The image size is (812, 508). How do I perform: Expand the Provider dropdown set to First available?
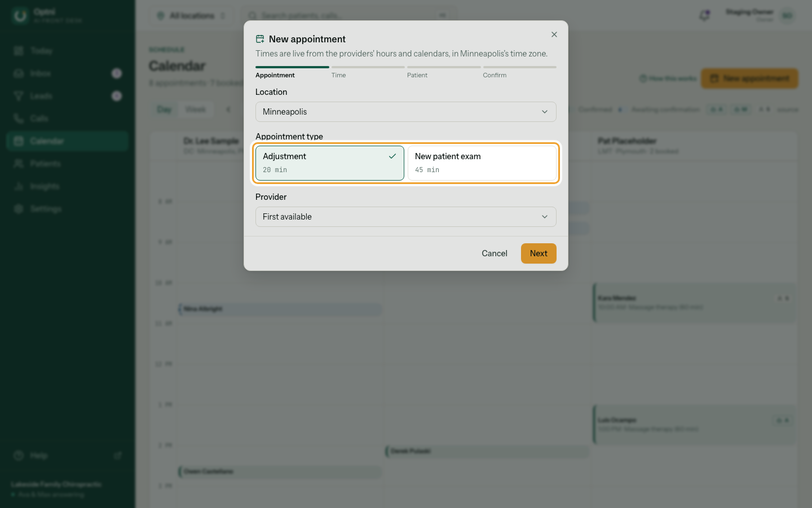point(406,217)
